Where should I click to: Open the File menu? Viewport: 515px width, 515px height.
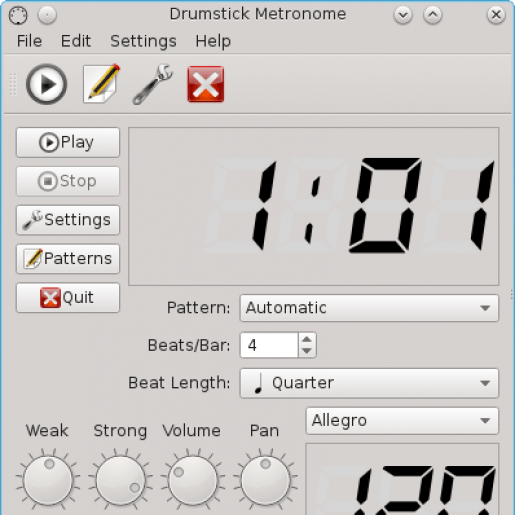click(x=29, y=41)
